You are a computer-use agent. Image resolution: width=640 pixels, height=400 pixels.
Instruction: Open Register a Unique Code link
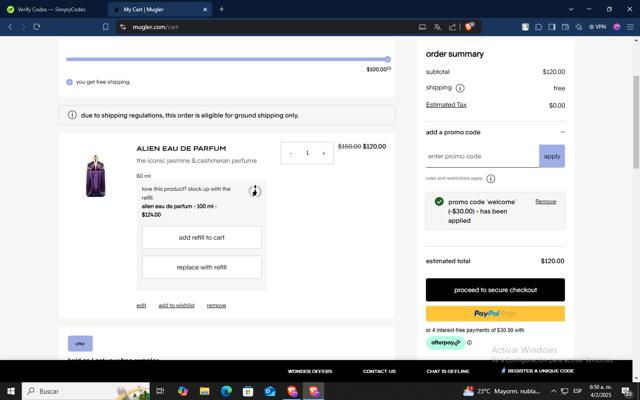coord(537,371)
